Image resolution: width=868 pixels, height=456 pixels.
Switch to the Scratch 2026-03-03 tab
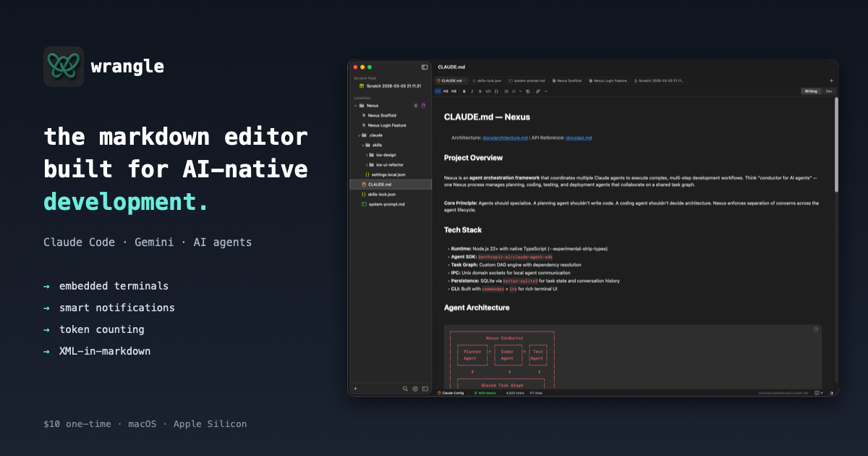point(658,80)
